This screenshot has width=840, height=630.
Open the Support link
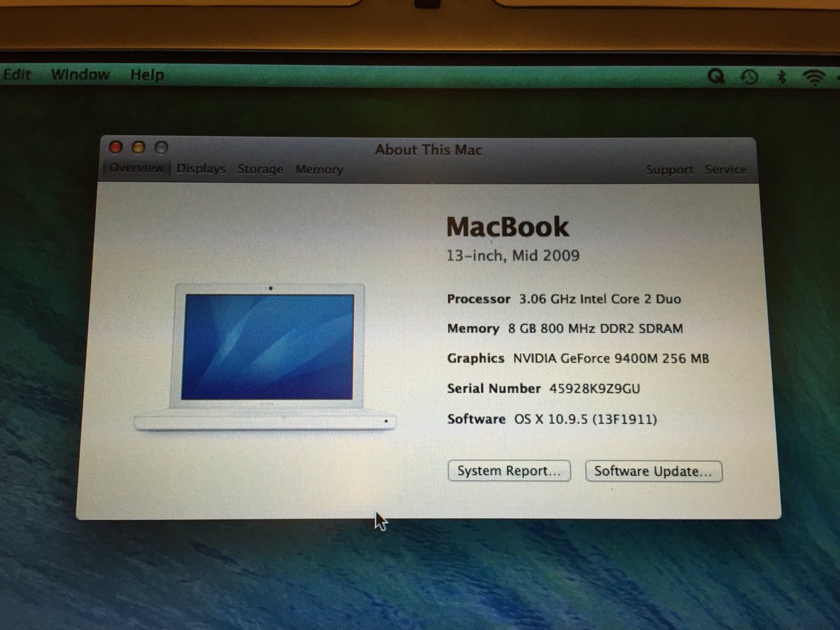669,170
